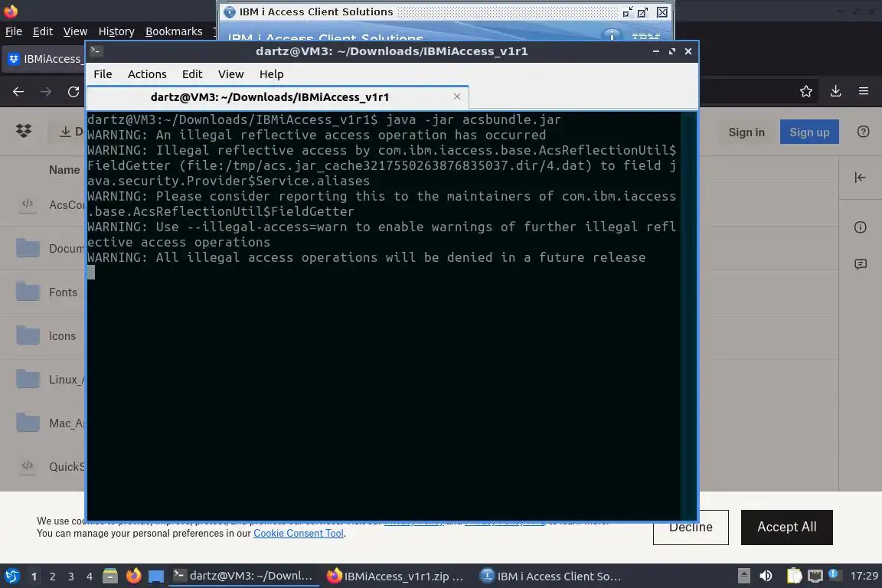Viewport: 882px width, 588px height.
Task: Launch file manager from the taskbar
Action: click(x=110, y=576)
